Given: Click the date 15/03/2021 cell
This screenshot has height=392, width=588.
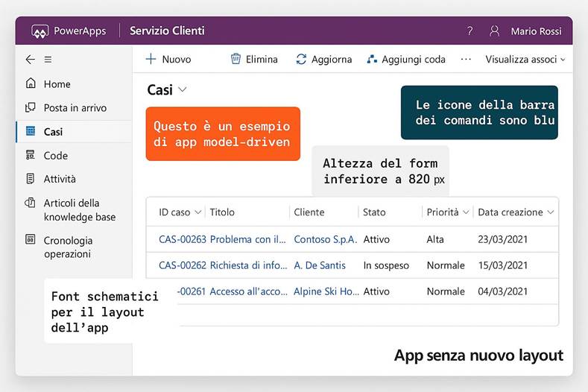Looking at the screenshot, I should (503, 265).
